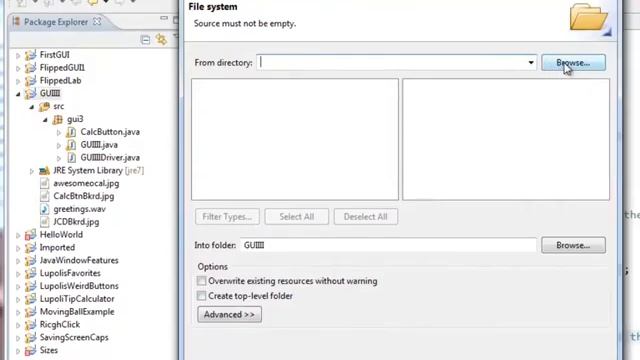Minimize the Package Explorer panel

coord(164,18)
